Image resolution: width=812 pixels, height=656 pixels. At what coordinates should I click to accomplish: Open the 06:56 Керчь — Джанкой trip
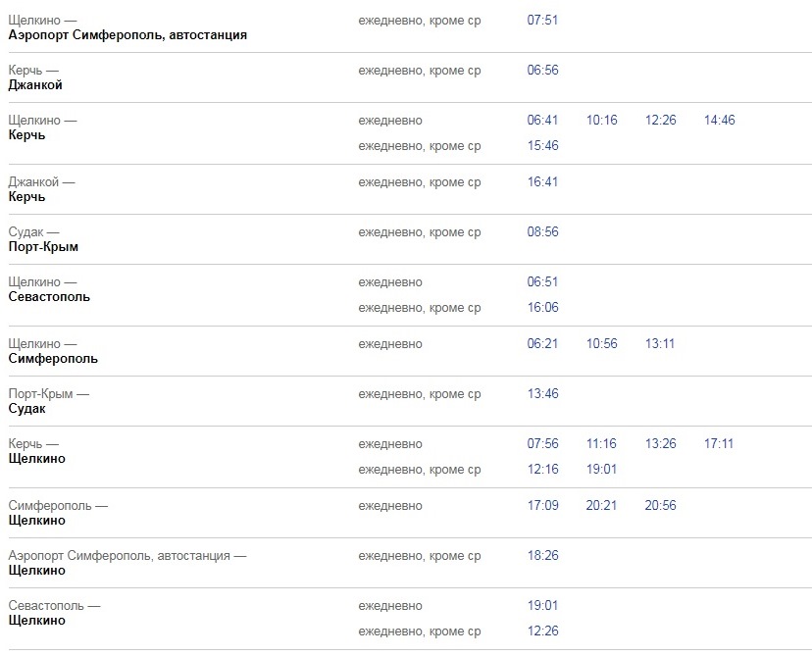(542, 71)
